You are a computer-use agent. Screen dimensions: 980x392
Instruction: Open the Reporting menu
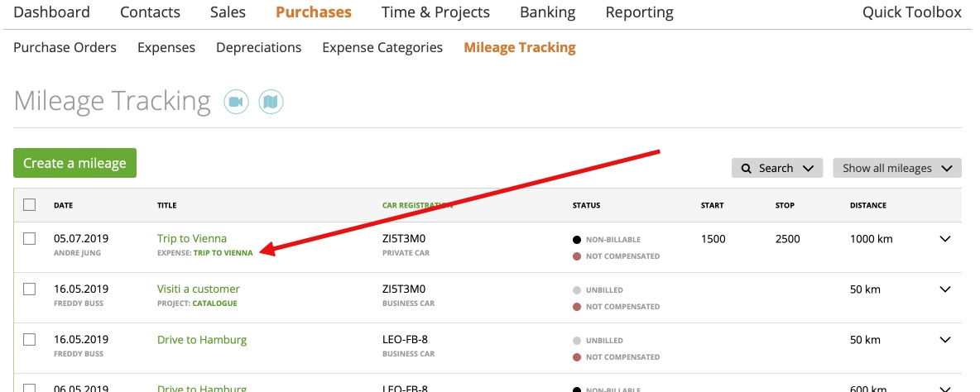pyautogui.click(x=639, y=12)
